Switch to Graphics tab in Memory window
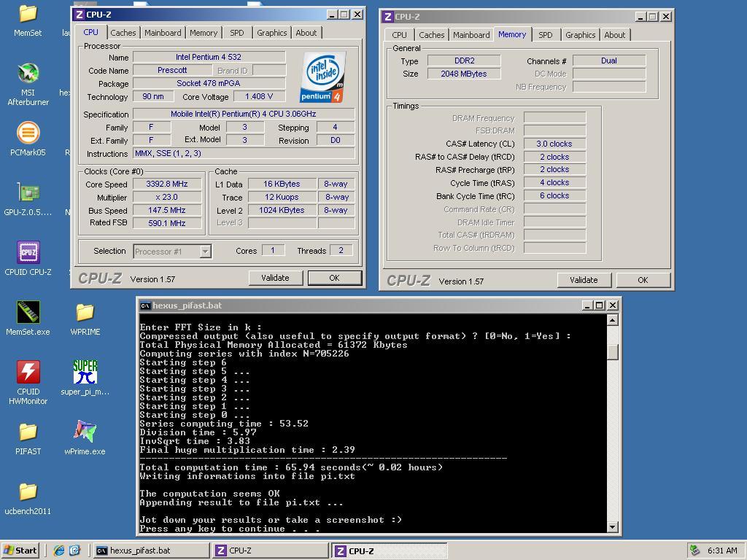This screenshot has height=560, width=747. coord(580,35)
